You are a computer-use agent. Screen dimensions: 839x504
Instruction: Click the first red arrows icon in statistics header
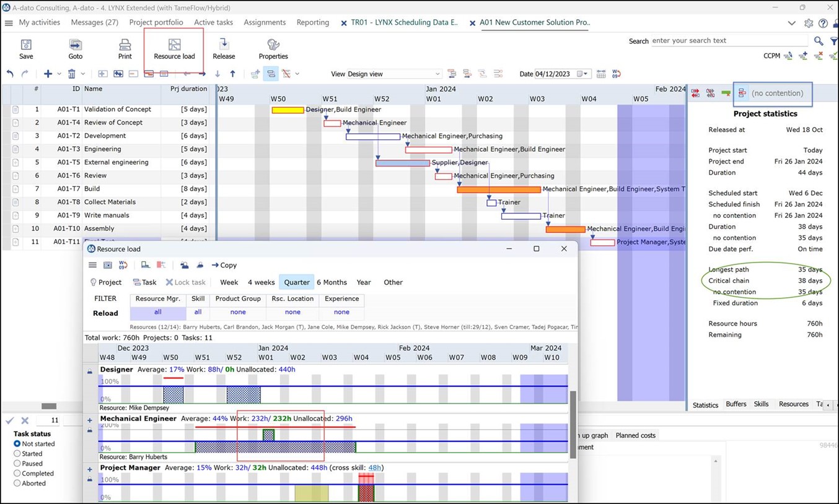(695, 93)
